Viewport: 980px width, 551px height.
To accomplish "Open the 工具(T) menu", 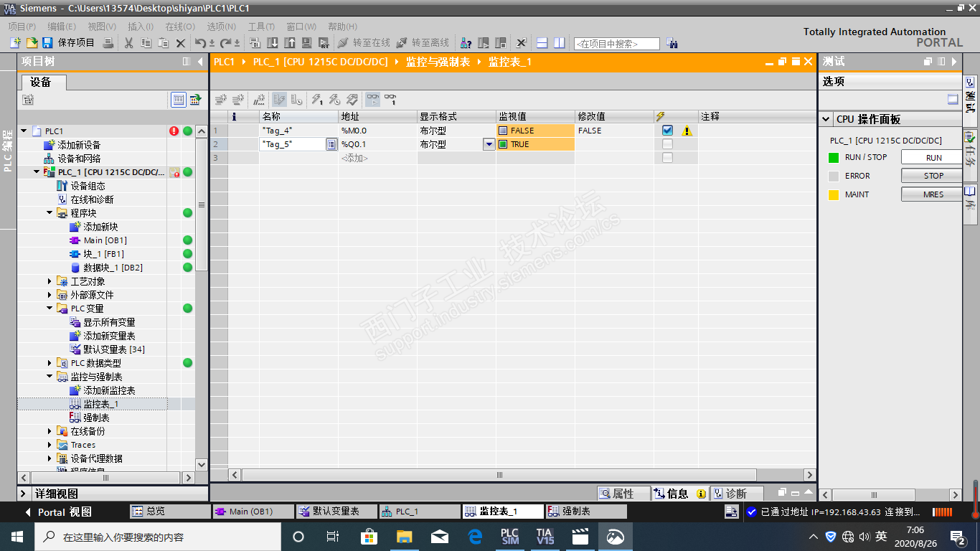I will tap(262, 27).
